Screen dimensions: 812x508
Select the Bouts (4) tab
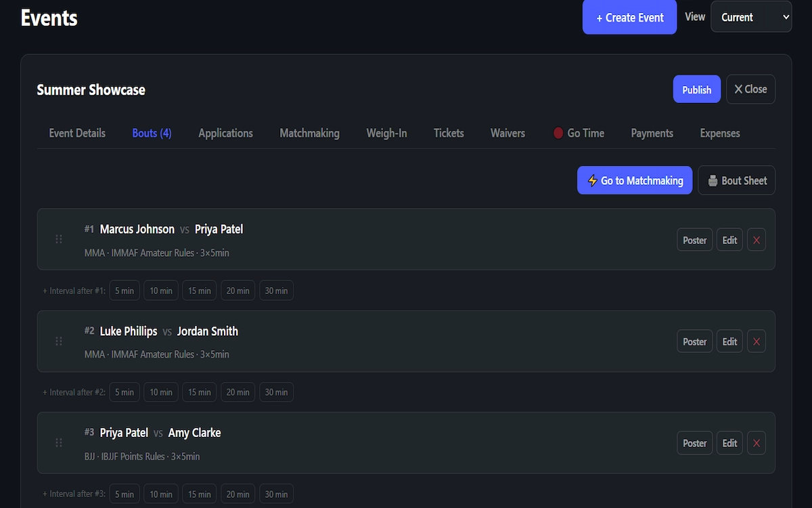click(x=152, y=133)
